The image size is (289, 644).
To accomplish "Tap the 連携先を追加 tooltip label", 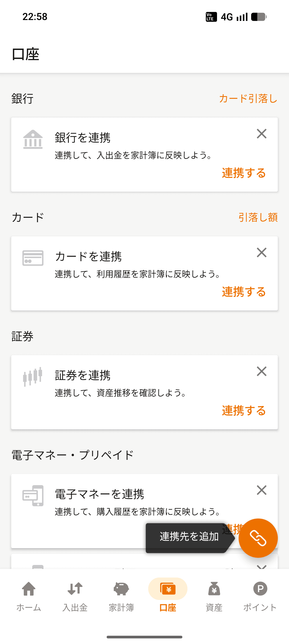I will tap(189, 537).
